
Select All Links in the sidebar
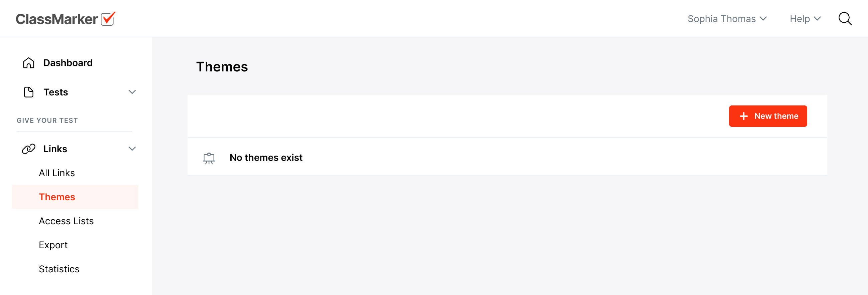coord(57,173)
